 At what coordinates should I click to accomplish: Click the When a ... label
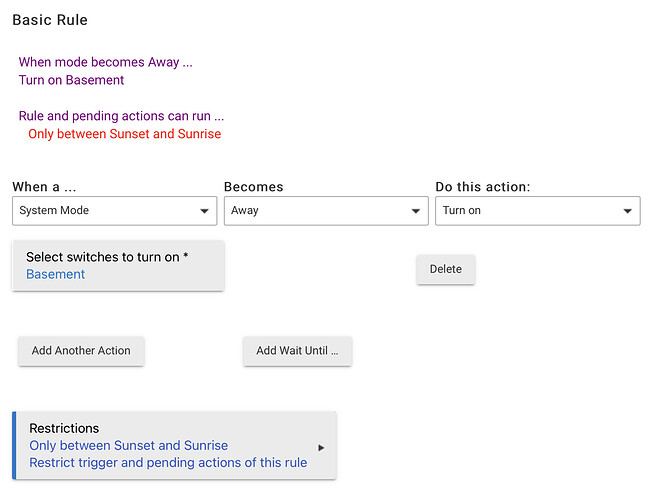pos(44,187)
